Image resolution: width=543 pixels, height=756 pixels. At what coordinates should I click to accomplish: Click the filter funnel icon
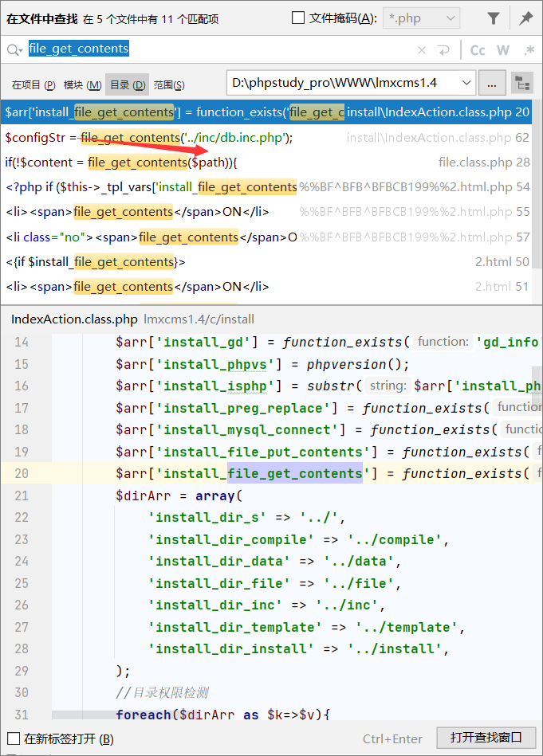493,19
